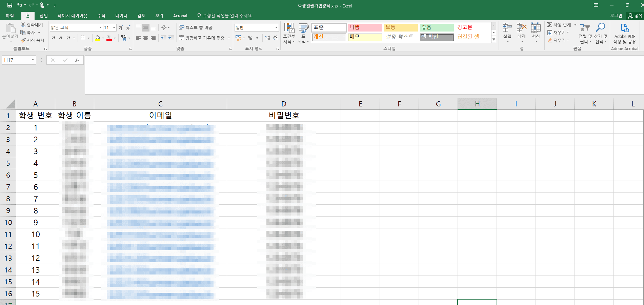Viewport: 644px width, 305px height.
Task: Open the font name dropdown 맑은 고딕
Action: [x=100, y=27]
